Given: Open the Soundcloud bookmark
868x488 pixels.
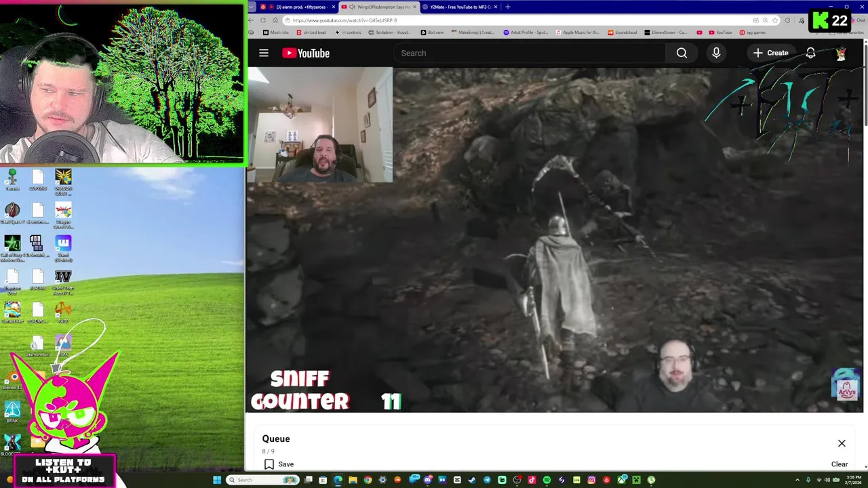Looking at the screenshot, I should 623,33.
